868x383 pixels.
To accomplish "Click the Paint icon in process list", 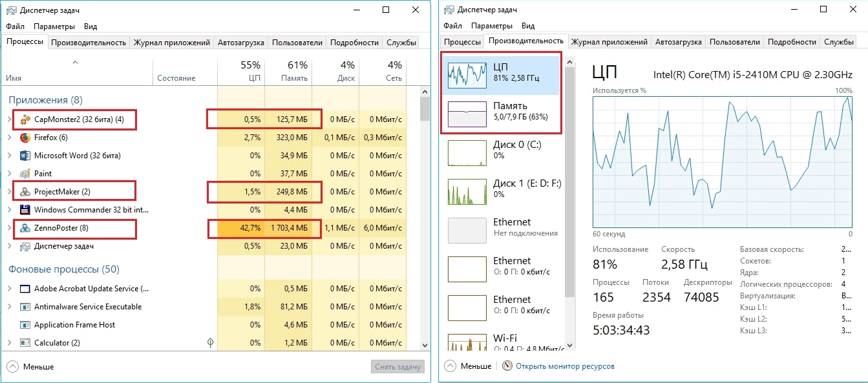I will click(25, 174).
